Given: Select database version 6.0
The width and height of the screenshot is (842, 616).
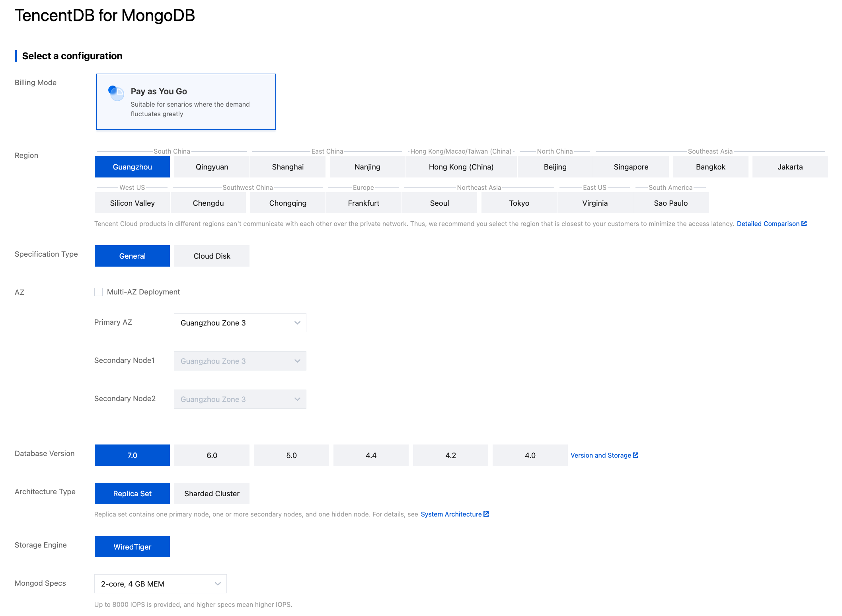Looking at the screenshot, I should coord(212,455).
